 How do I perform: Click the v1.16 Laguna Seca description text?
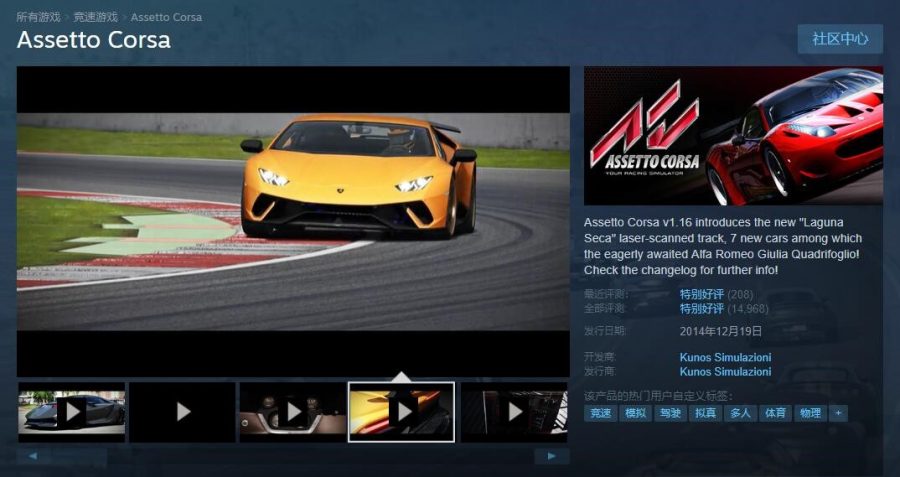(723, 246)
